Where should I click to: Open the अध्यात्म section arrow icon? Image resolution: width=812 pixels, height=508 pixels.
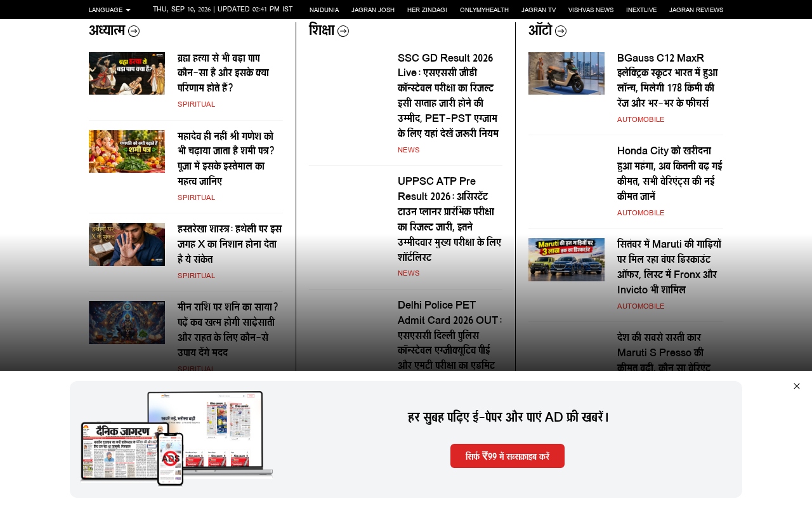134,31
